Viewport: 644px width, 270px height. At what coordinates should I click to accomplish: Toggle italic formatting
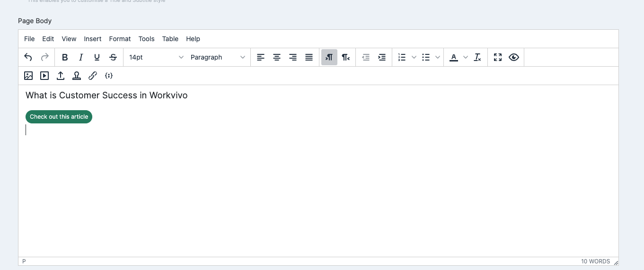[81, 57]
